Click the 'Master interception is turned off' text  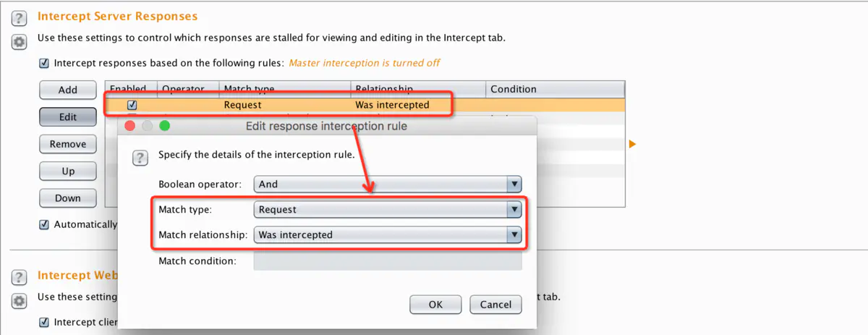(365, 63)
